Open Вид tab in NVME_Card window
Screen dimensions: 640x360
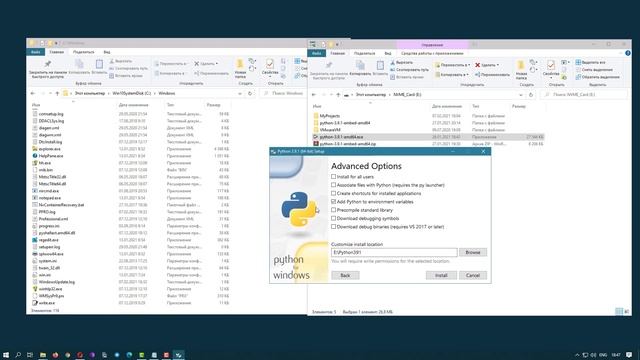pyautogui.click(x=388, y=53)
